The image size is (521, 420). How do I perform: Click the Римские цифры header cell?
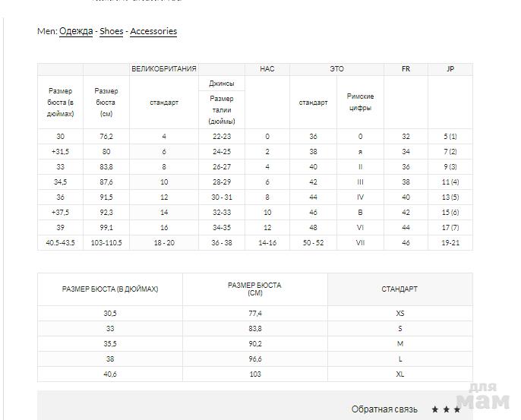click(x=360, y=102)
